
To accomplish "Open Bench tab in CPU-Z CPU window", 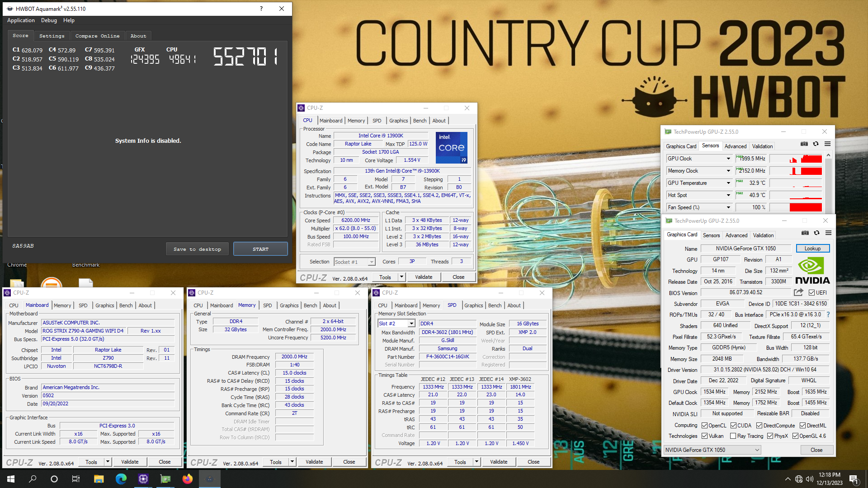I will tap(420, 121).
